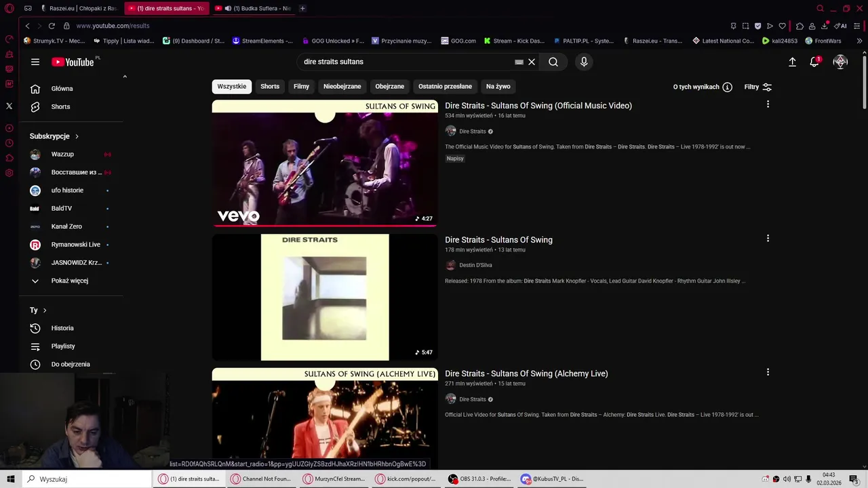Screen dimensions: 868x488
Task: Reload the page
Action: coord(52,26)
